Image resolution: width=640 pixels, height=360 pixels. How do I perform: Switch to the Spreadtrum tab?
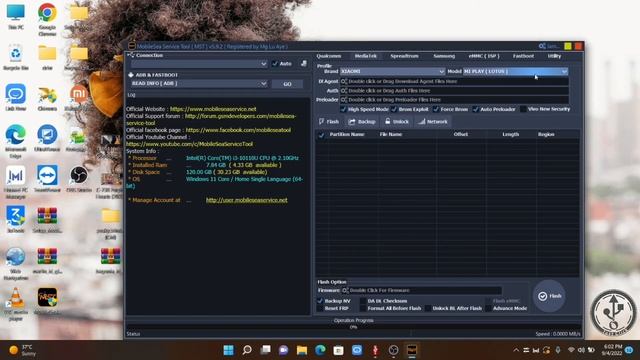404,56
